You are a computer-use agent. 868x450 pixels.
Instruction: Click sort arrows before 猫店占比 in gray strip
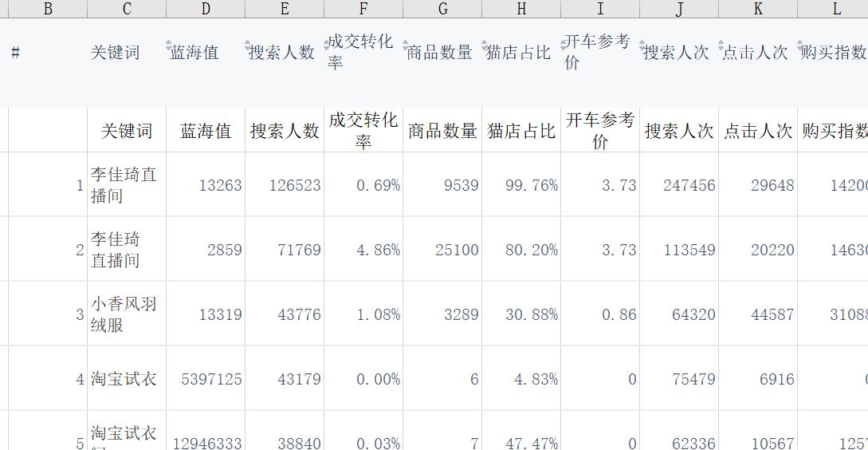coord(483,45)
